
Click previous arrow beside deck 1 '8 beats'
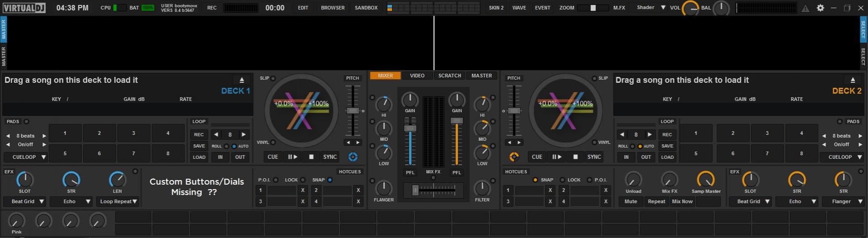point(8,136)
